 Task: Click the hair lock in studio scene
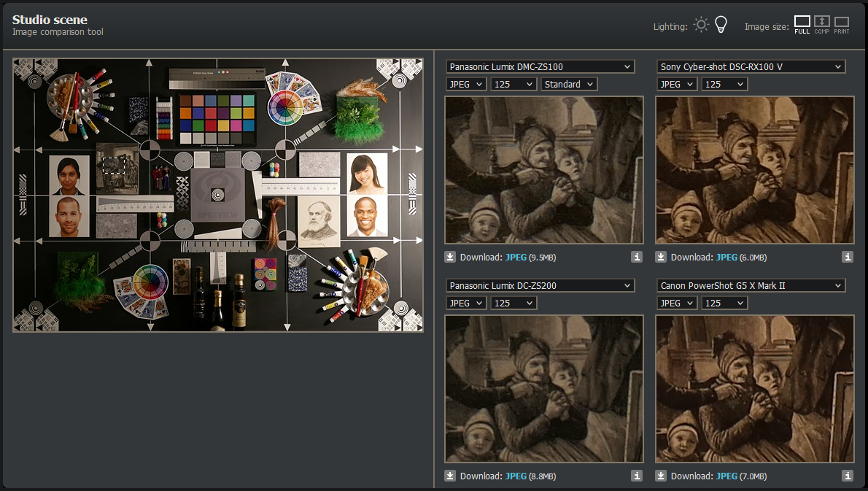(274, 223)
